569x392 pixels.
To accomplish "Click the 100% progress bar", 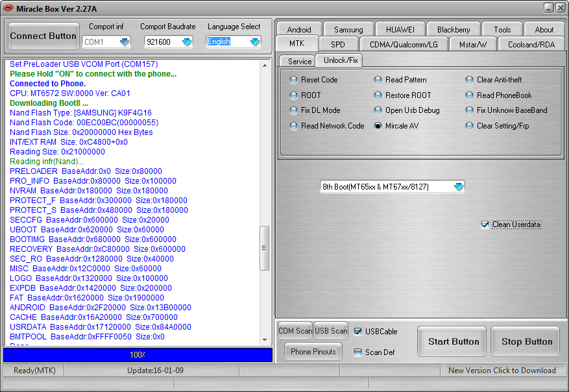I will (138, 354).
